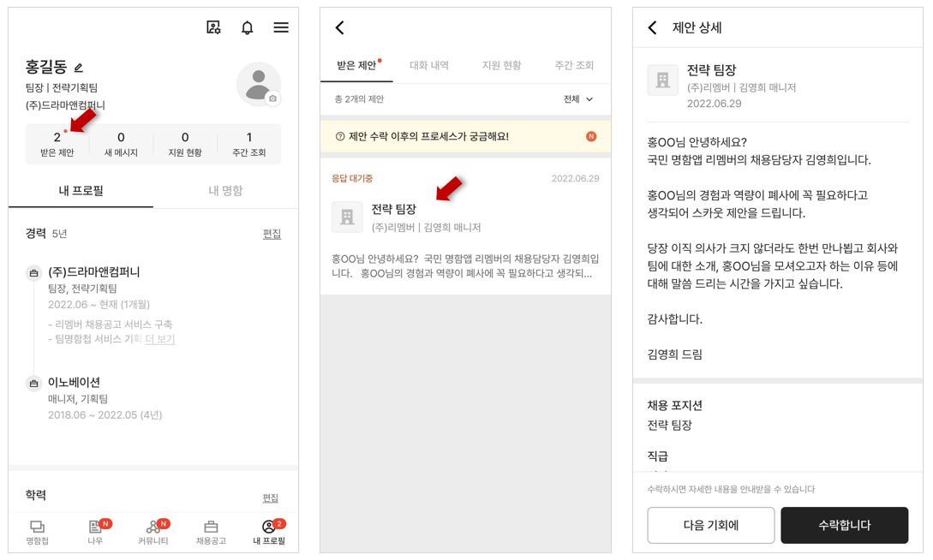933x560 pixels.
Task: Open 새 메시지 count in stats bar
Action: click(x=121, y=144)
